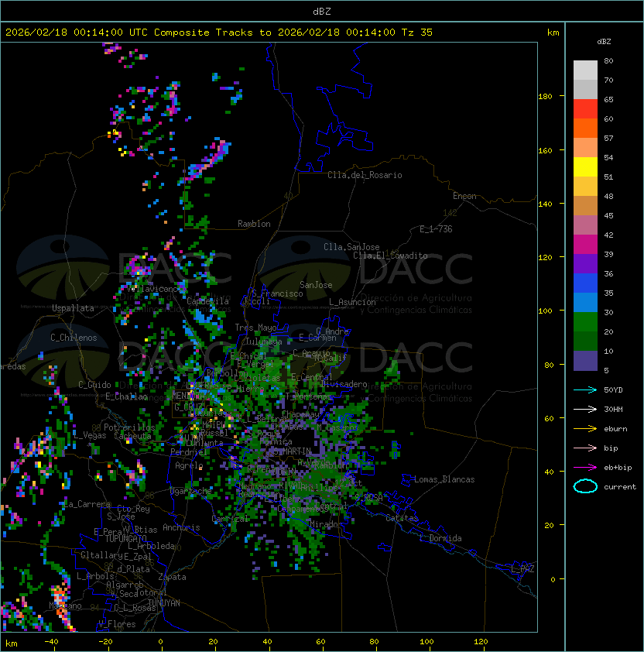Click the 'S_Francisco' place label
The image size is (644, 652).
(x=277, y=293)
